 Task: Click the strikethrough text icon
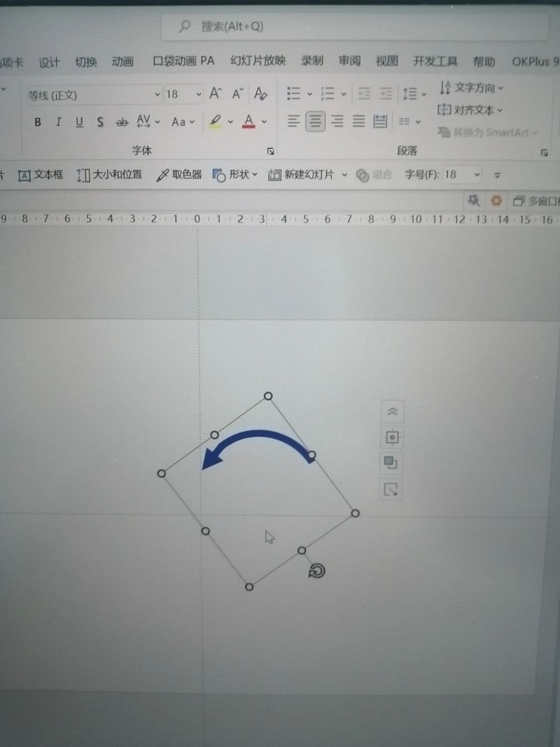pyautogui.click(x=122, y=122)
